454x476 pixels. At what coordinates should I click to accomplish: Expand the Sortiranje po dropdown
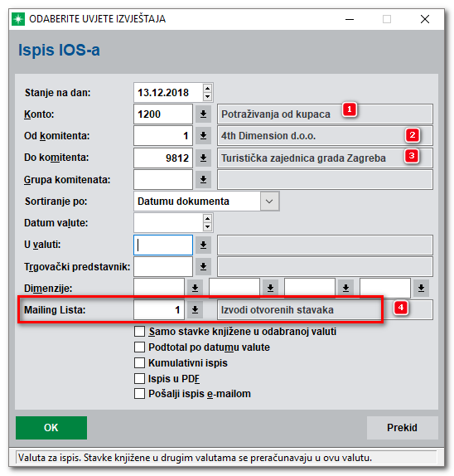point(269,201)
